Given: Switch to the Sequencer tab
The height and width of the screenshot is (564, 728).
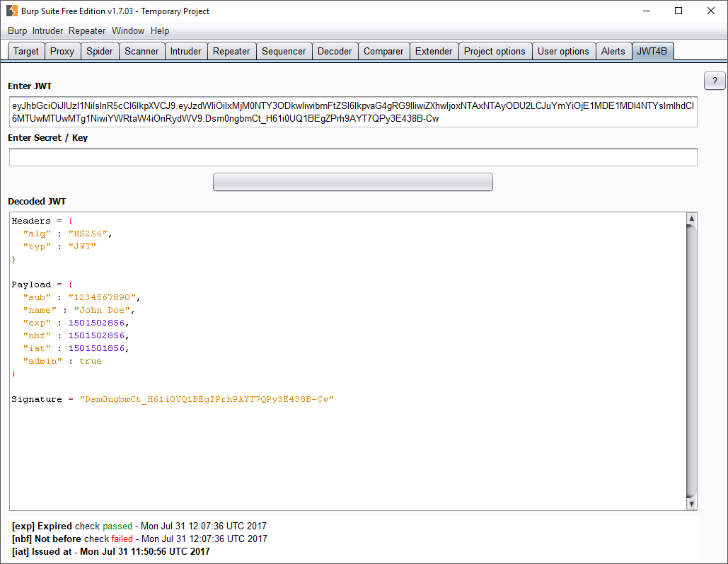Looking at the screenshot, I should [284, 51].
